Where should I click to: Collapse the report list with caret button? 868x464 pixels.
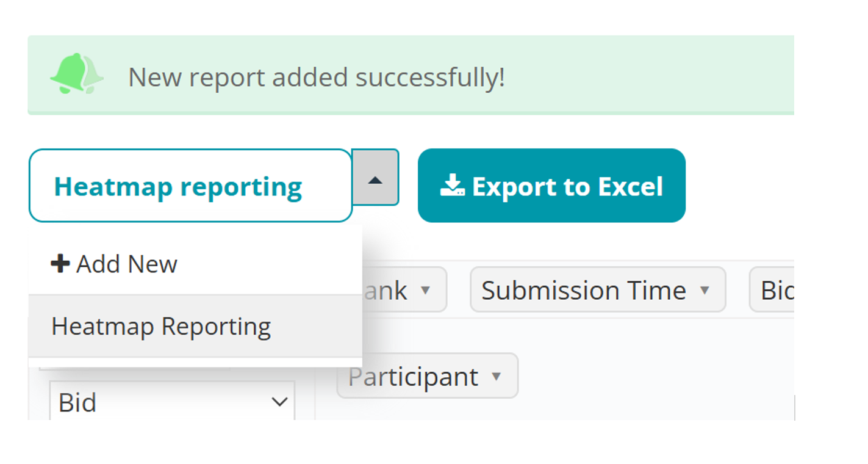click(375, 178)
